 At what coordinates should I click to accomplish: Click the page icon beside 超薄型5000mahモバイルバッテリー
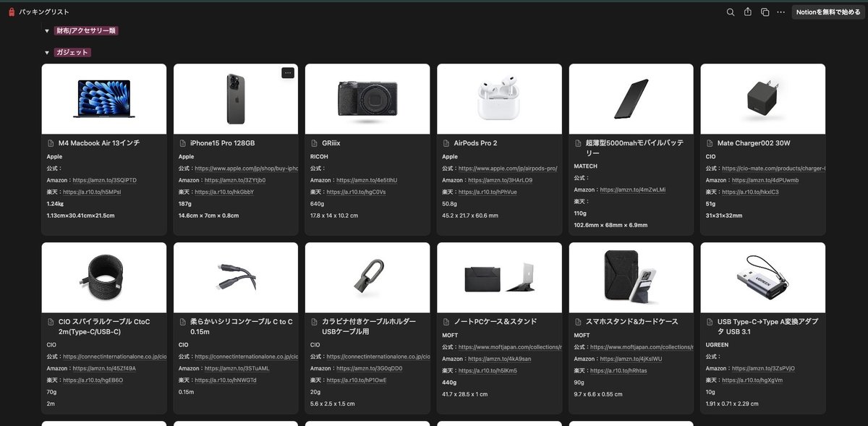578,143
